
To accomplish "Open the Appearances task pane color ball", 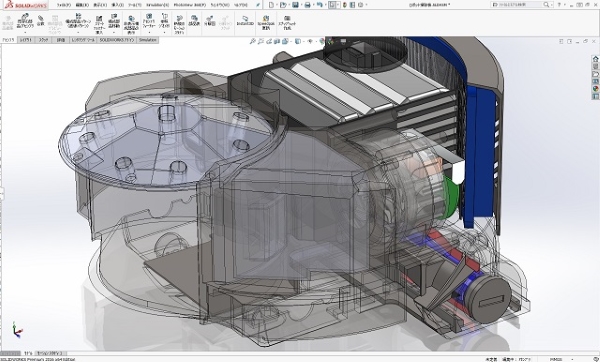I will coord(595,88).
